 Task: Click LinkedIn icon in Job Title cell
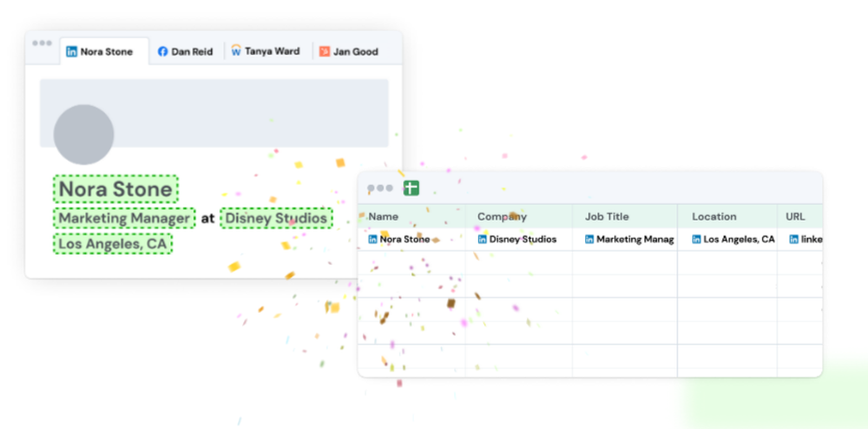coord(589,240)
